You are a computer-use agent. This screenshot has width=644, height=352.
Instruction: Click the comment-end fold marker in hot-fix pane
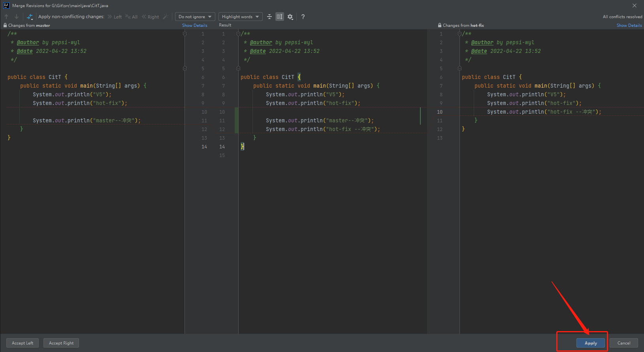[459, 68]
